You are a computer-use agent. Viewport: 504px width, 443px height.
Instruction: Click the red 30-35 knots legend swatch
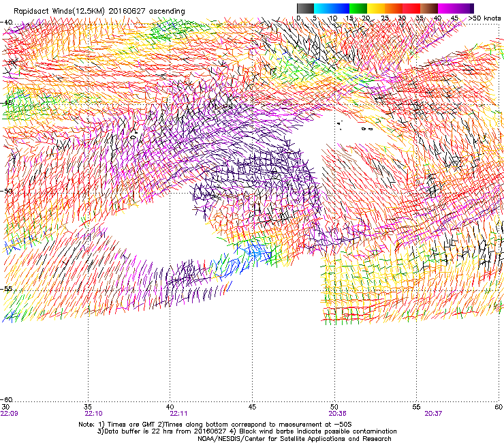(x=411, y=8)
